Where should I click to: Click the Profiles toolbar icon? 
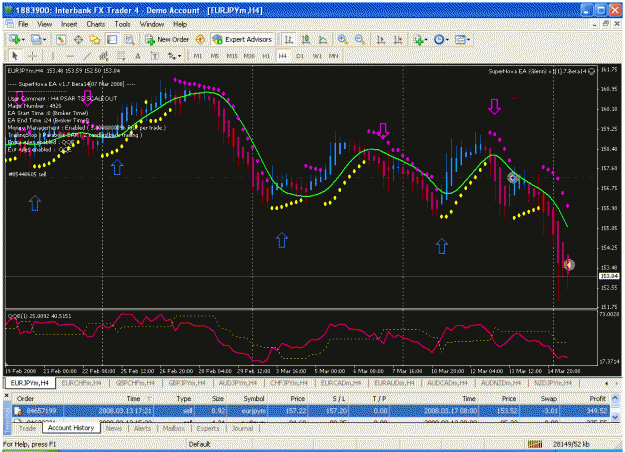(36, 39)
